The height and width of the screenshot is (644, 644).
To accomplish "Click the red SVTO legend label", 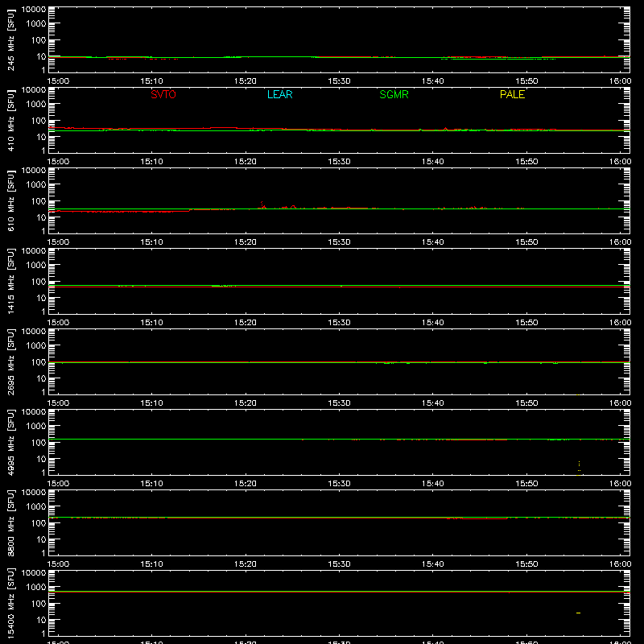I will click(x=163, y=94).
